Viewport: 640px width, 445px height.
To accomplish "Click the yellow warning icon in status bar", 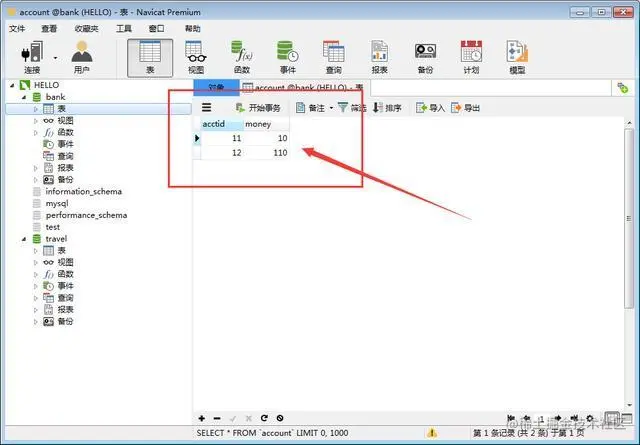I will coord(432,433).
